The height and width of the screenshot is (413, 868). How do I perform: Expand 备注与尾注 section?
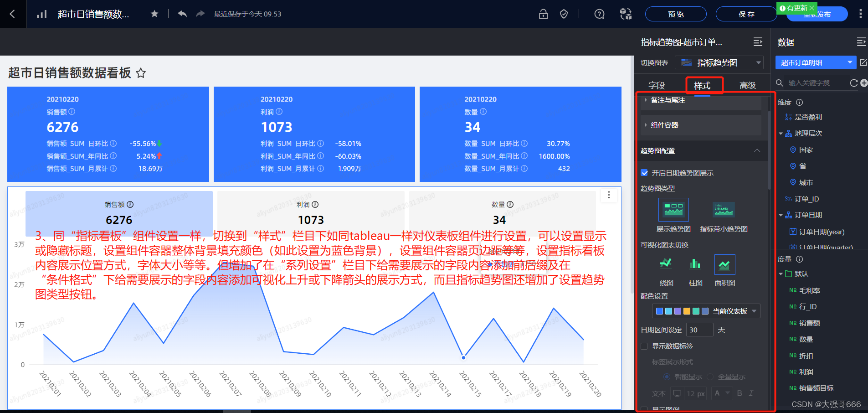[701, 100]
